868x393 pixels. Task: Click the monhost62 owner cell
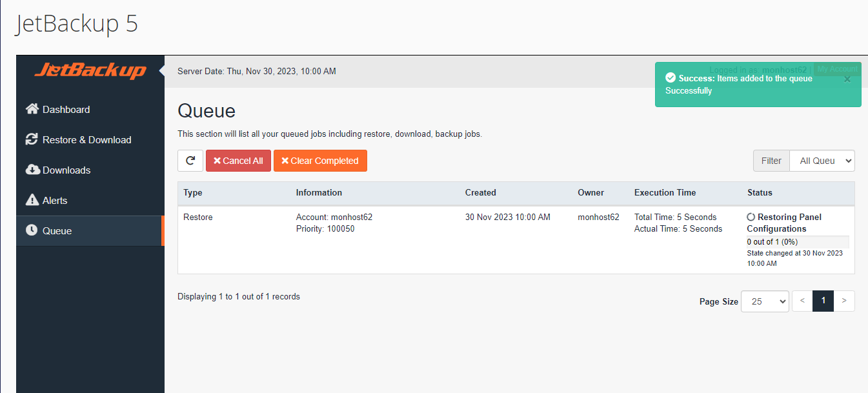coord(598,217)
